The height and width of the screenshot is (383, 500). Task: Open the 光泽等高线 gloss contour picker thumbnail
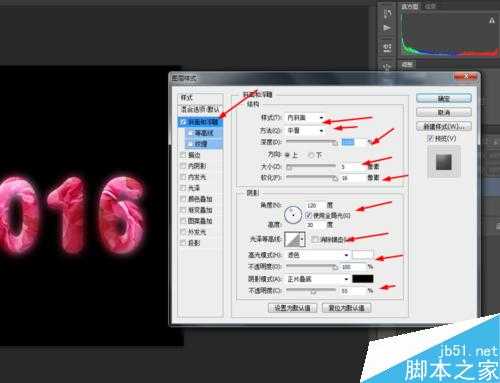pos(292,239)
